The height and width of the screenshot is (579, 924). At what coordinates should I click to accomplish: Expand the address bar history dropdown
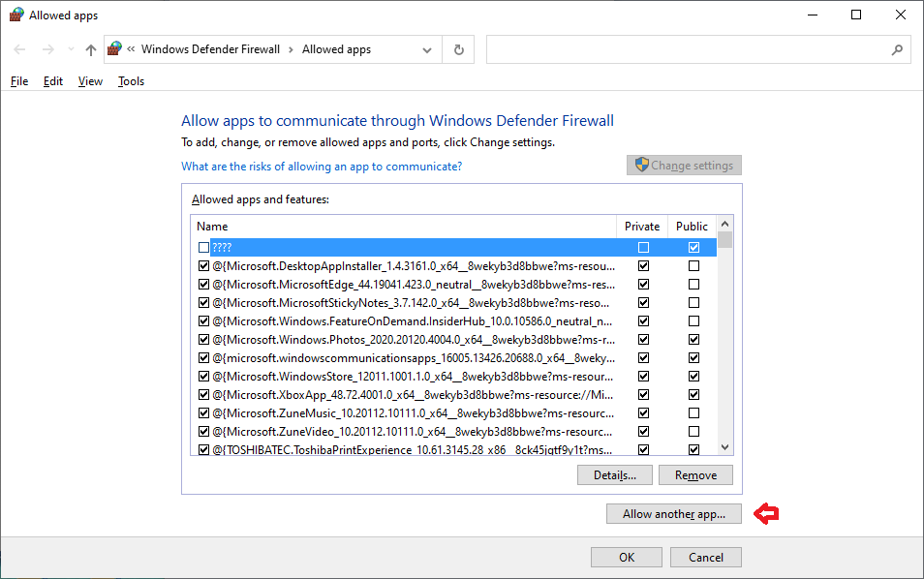[x=427, y=50]
